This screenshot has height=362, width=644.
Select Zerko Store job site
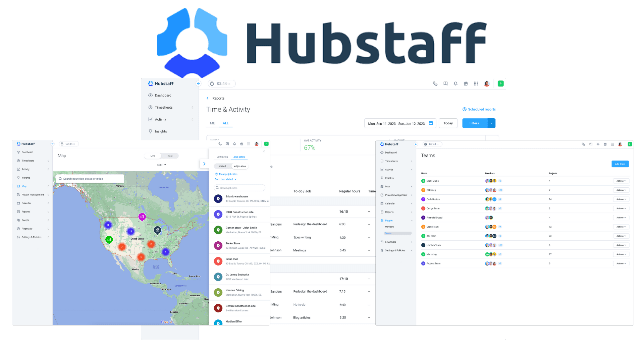click(239, 246)
